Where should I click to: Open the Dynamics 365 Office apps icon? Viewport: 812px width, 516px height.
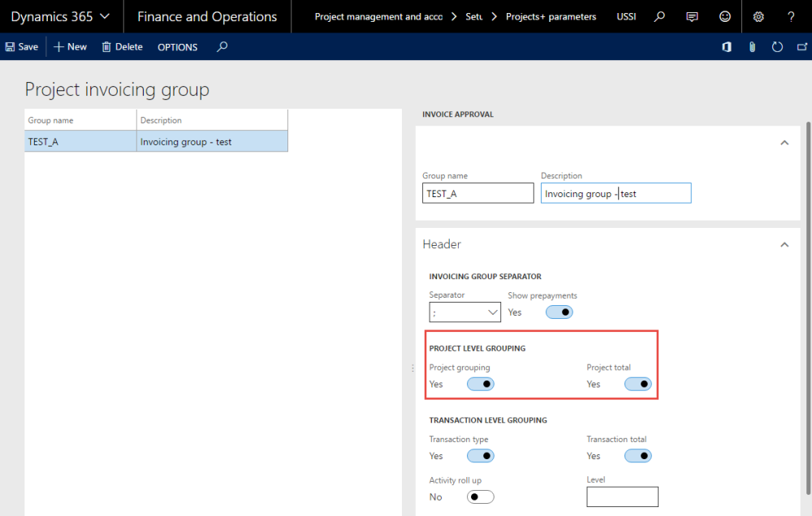(725, 46)
